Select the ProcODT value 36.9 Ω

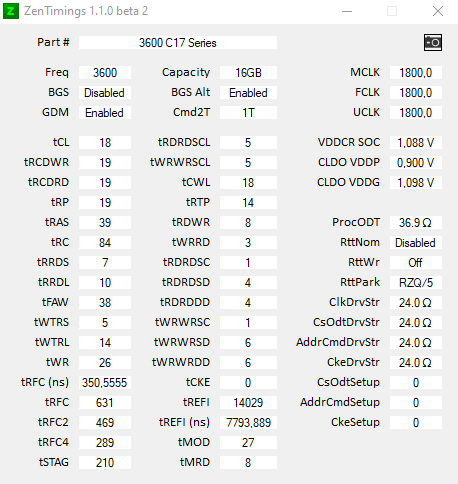416,223
